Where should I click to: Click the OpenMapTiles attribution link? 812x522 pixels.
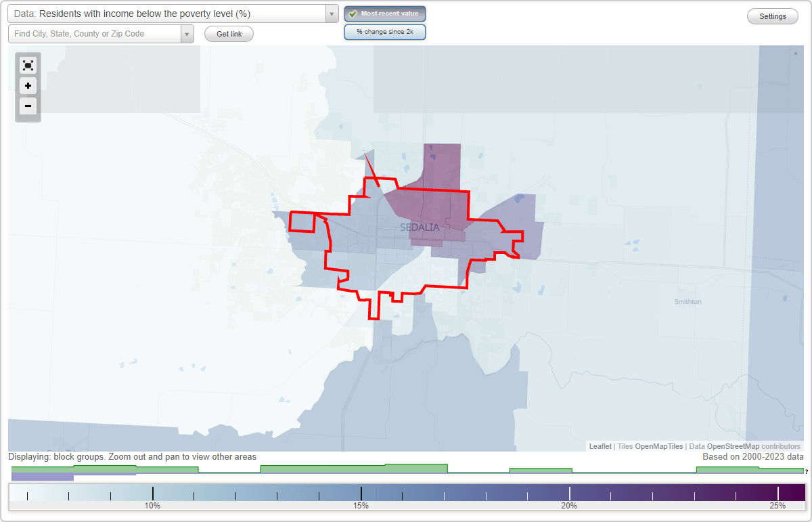pos(659,446)
